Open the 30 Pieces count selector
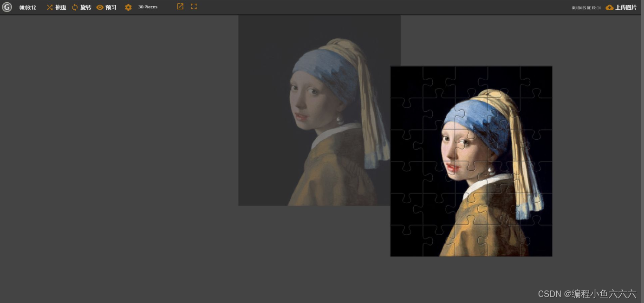The width and height of the screenshot is (644, 303). click(148, 7)
